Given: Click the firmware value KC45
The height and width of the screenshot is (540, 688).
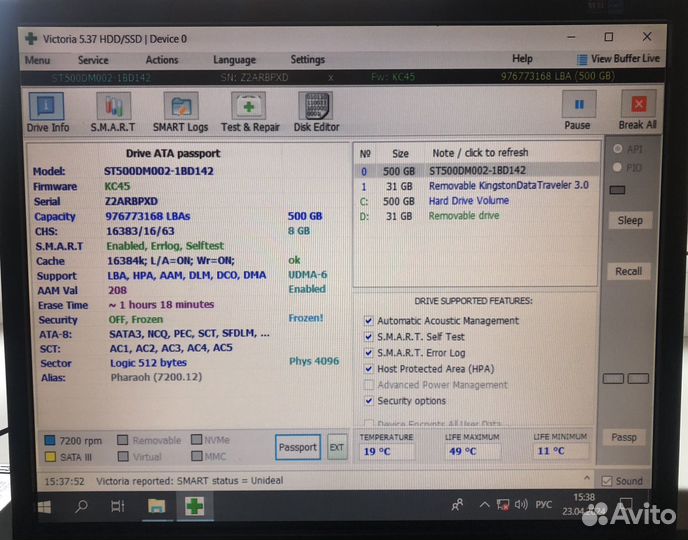Looking at the screenshot, I should (x=117, y=186).
